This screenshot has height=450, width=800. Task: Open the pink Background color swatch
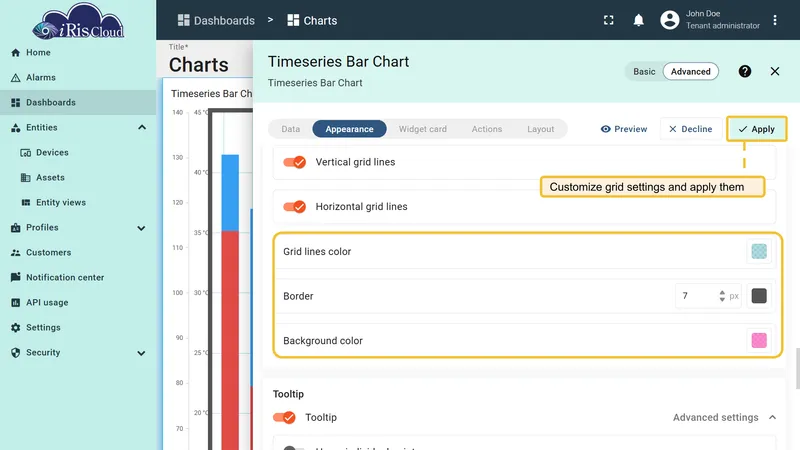coord(759,340)
